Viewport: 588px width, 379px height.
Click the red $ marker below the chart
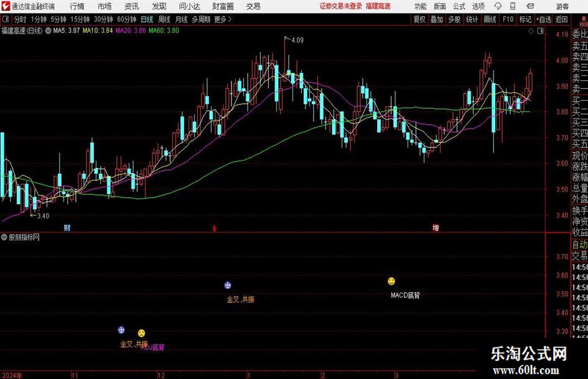(x=215, y=228)
